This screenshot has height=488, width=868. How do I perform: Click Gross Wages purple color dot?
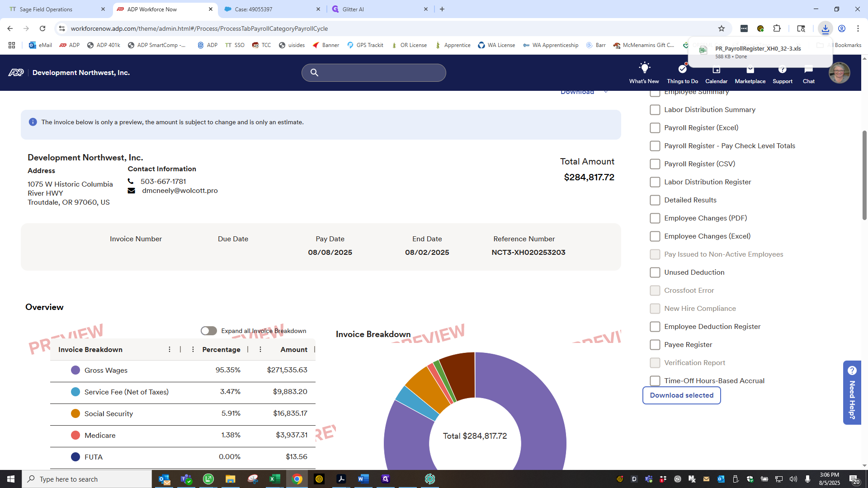(x=75, y=371)
